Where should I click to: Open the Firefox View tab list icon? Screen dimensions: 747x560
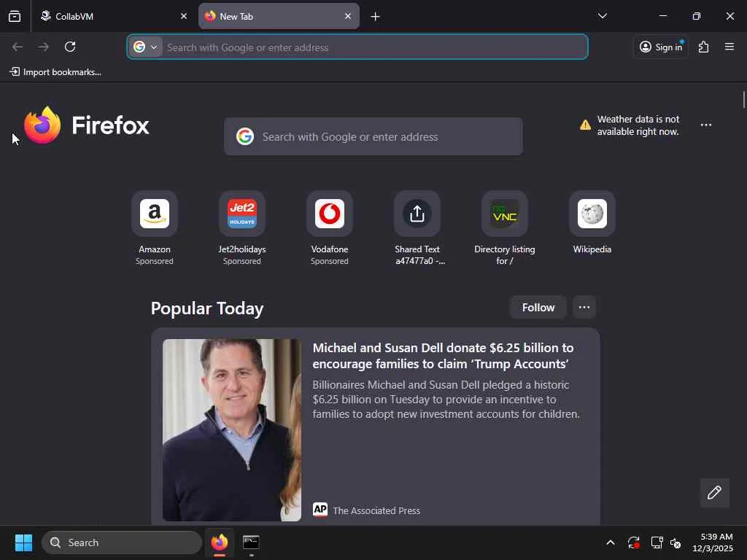[x=15, y=17]
